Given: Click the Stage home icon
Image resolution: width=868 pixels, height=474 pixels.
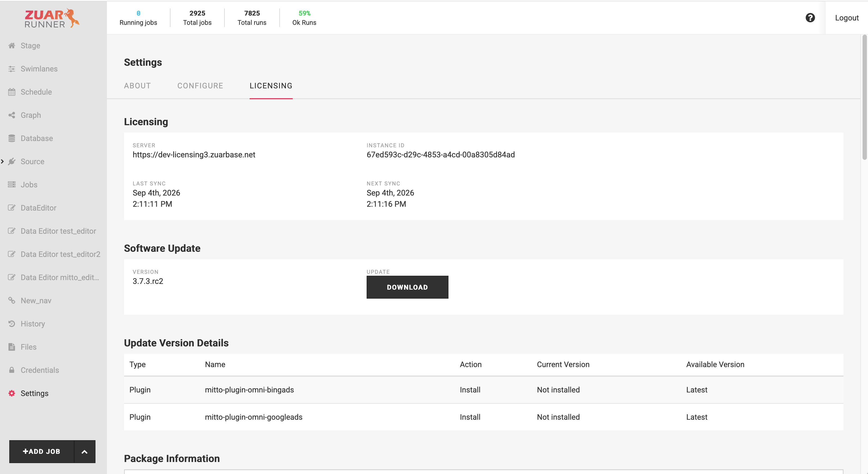Looking at the screenshot, I should click(x=12, y=46).
